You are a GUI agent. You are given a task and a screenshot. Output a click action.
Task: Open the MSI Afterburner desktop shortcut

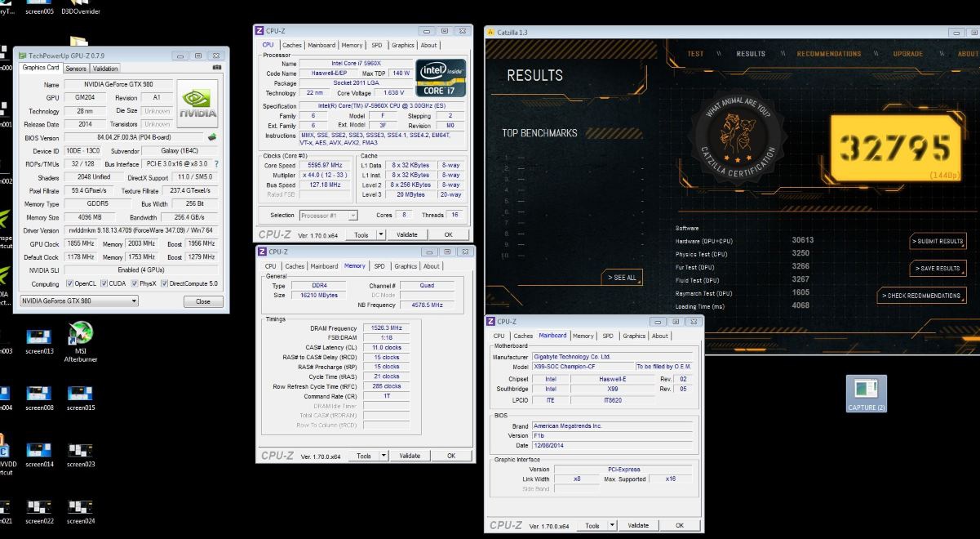click(x=81, y=341)
